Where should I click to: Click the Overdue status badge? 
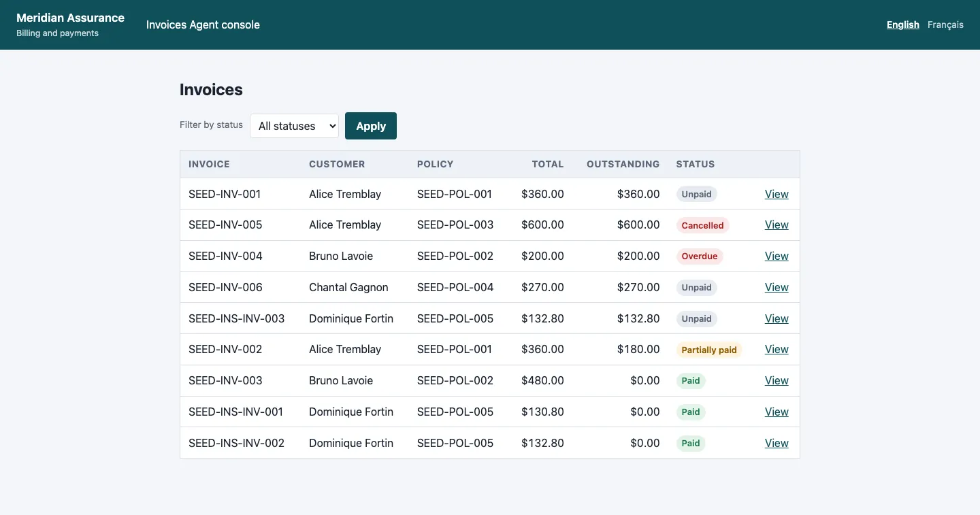[700, 256]
